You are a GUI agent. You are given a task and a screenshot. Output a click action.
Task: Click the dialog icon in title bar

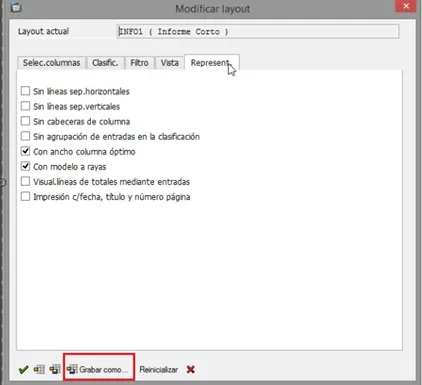[x=16, y=7]
